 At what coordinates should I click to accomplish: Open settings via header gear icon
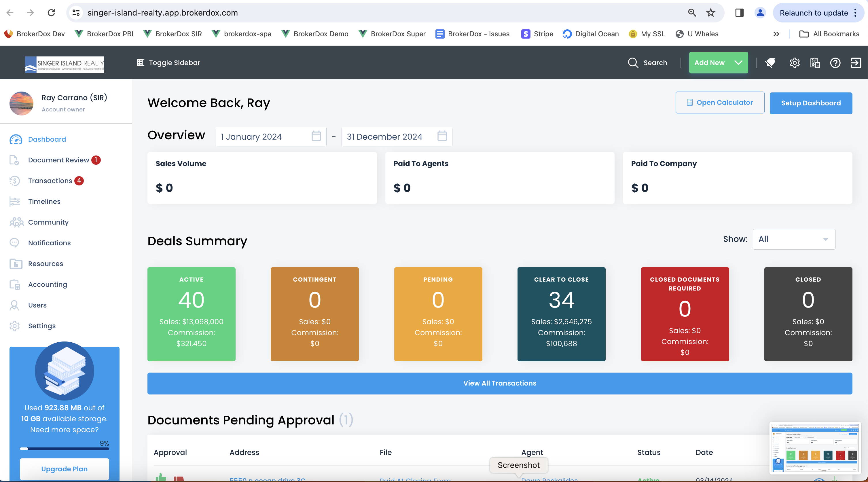point(795,63)
